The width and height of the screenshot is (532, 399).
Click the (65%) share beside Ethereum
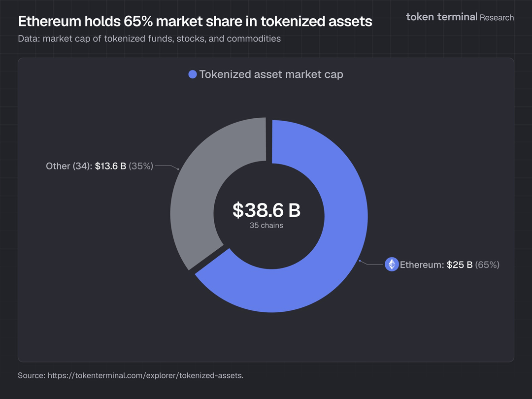pos(487,265)
